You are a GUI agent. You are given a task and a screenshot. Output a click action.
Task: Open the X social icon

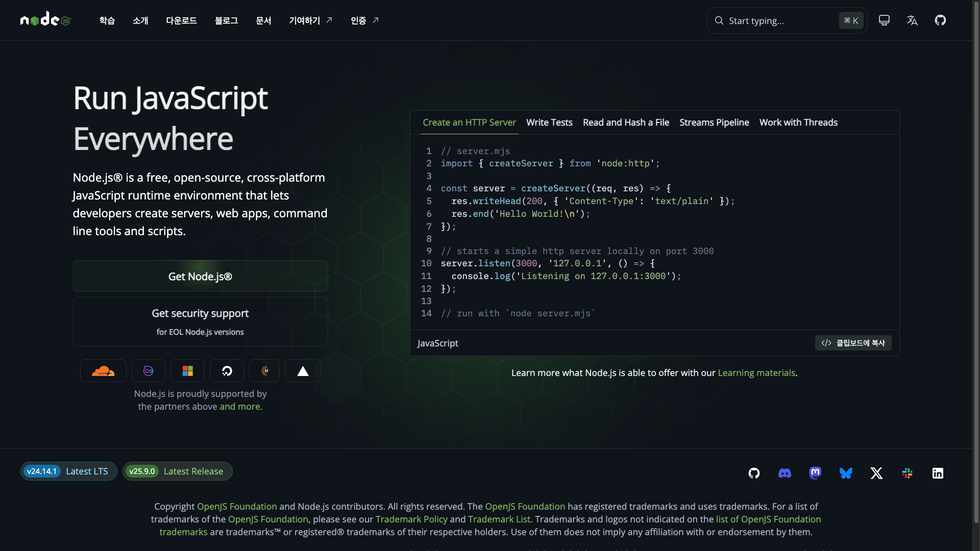click(876, 473)
